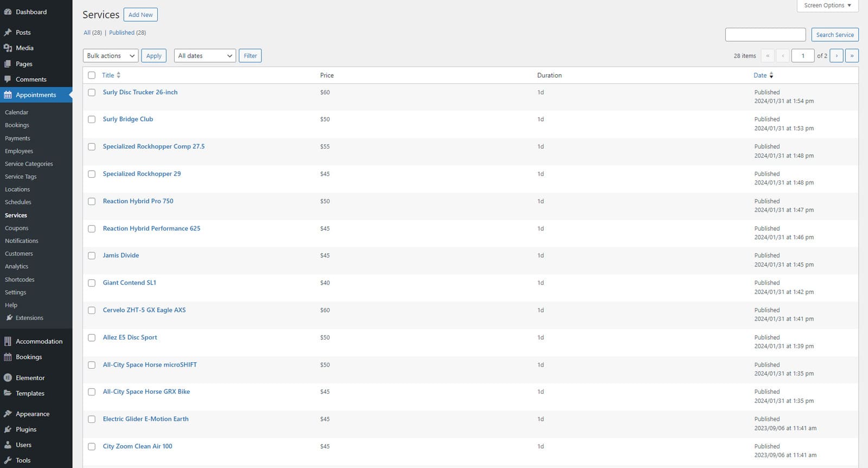868x468 pixels.
Task: Jump to last page arrow
Action: point(852,56)
